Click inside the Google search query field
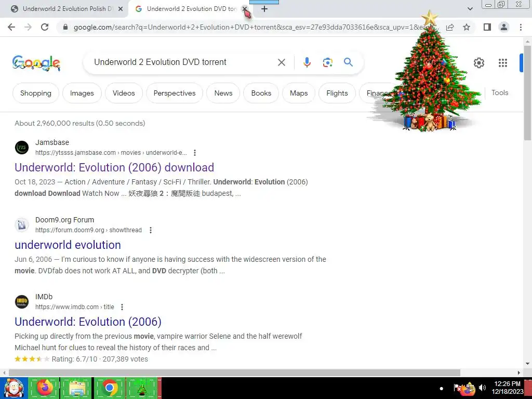Viewport: 532px width, 399px height. point(181,62)
